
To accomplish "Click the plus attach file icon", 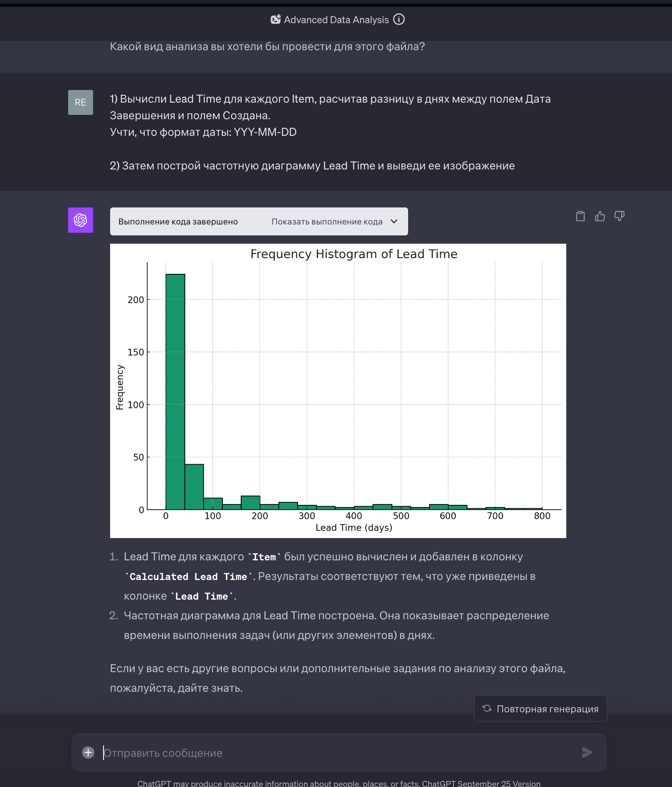I will pyautogui.click(x=88, y=752).
